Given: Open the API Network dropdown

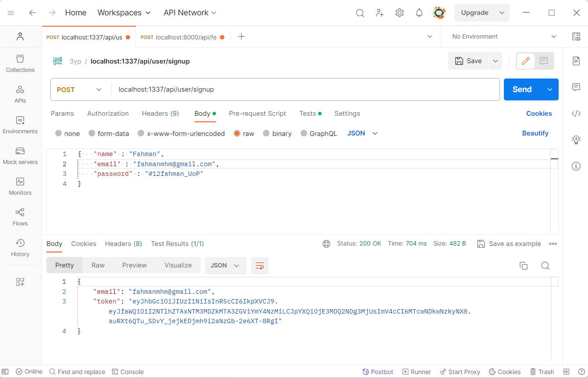Looking at the screenshot, I should [x=190, y=13].
